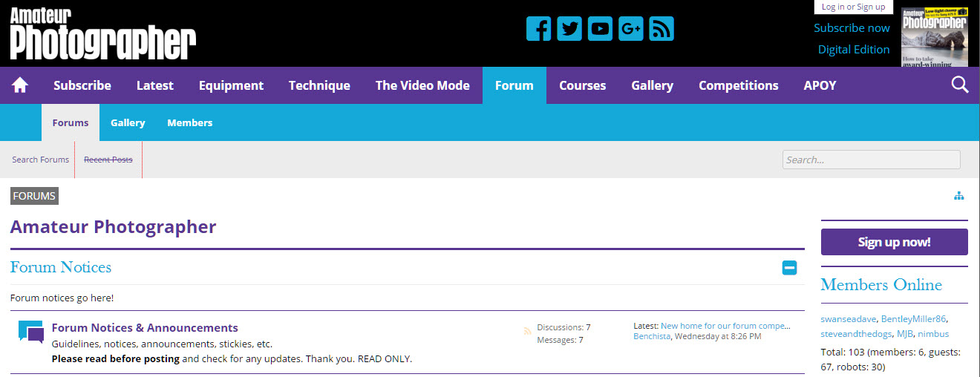Click the Forum notices go here! text
The height and width of the screenshot is (377, 980).
point(62,298)
